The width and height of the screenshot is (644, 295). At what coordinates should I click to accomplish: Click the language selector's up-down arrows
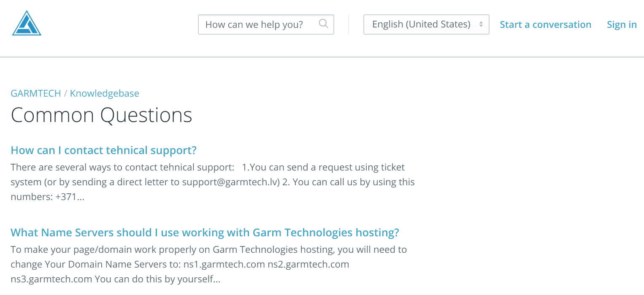click(481, 24)
